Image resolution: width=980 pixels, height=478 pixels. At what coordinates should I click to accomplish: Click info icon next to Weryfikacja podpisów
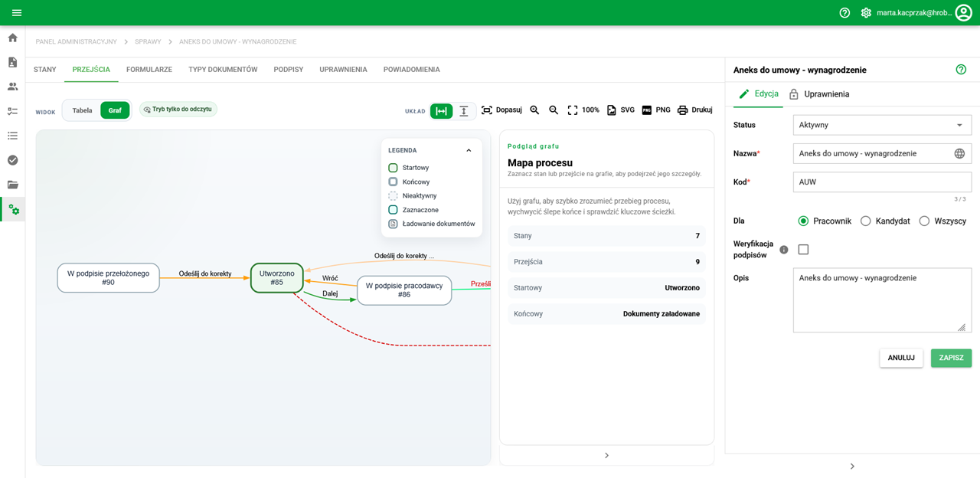(783, 250)
